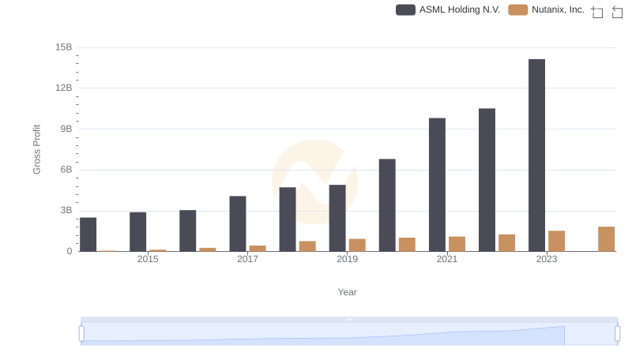Click the ASML bar for 2021
Screen dimensions: 632x364
(x=437, y=185)
